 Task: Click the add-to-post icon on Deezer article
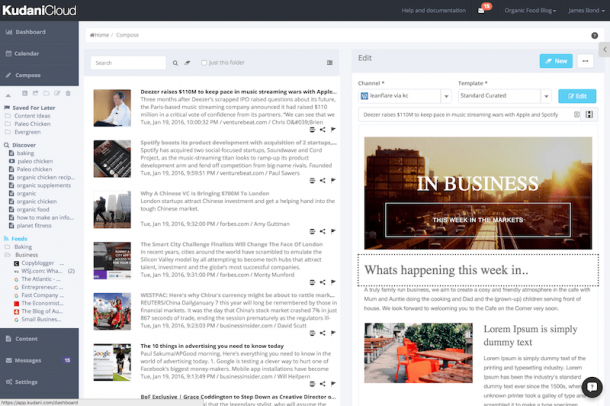[312, 130]
